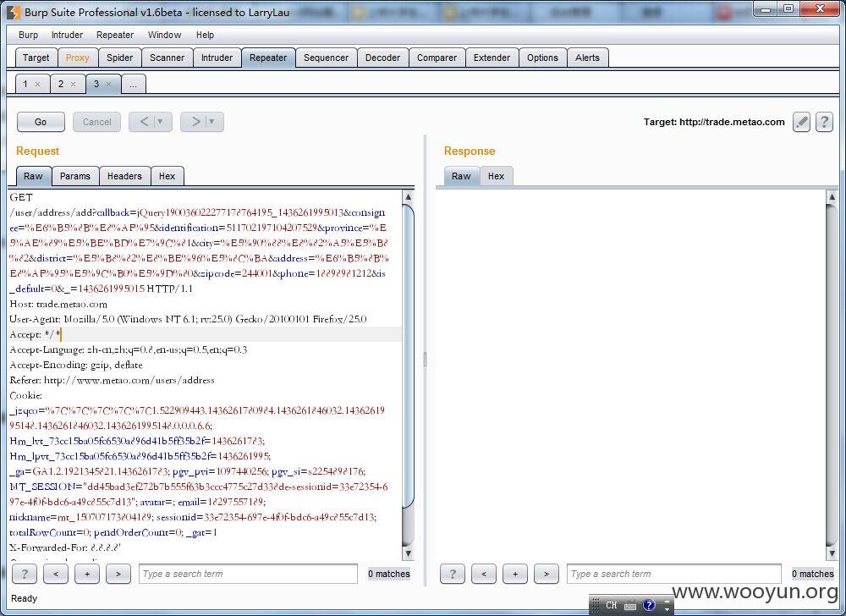Click the User-Agent header line
Viewport: 846px width, 616px height.
188,319
